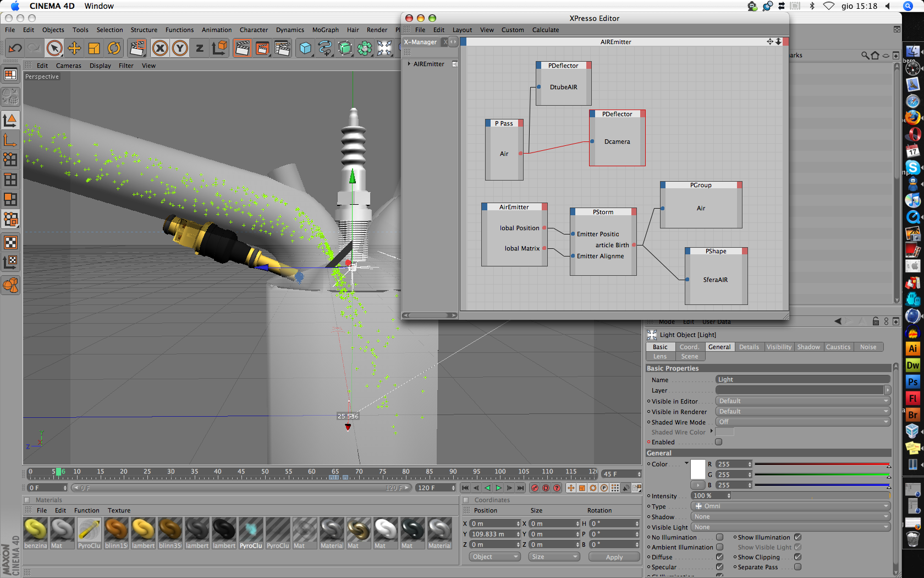Select the Move tool in the top toolbar

coord(74,48)
